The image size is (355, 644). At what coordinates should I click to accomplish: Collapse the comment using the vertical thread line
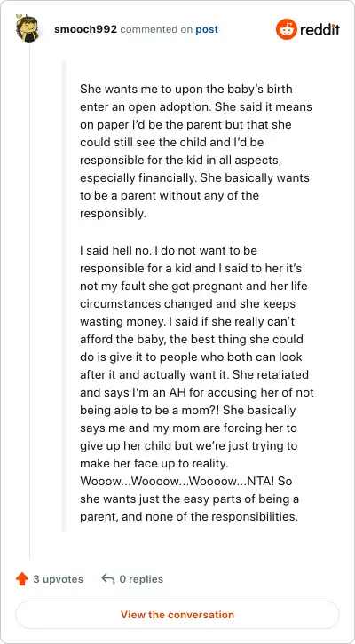[29, 300]
